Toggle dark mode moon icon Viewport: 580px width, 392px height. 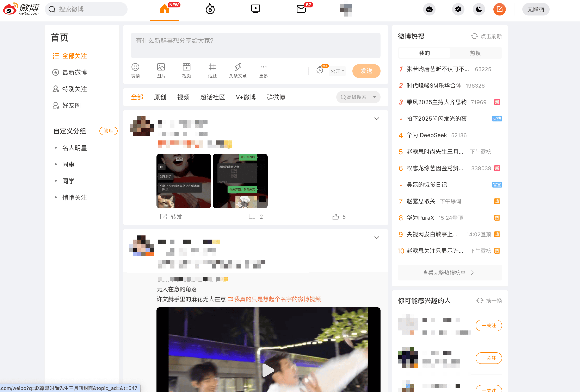coord(479,10)
